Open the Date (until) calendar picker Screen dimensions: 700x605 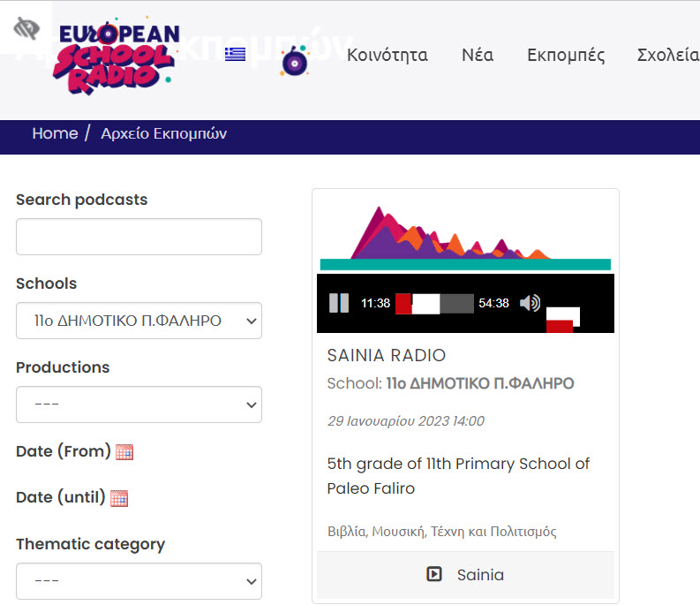coord(119,497)
